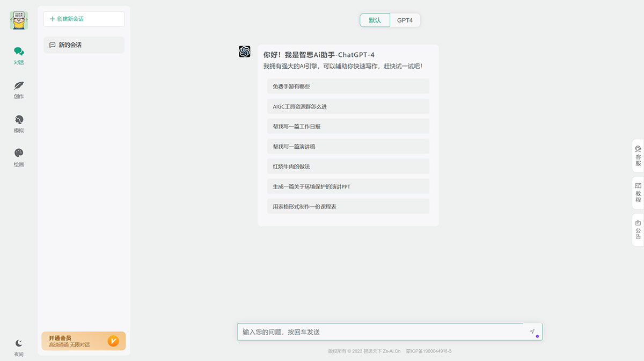The height and width of the screenshot is (361, 644).
Task: Select the 默认 default model tab
Action: pos(375,20)
